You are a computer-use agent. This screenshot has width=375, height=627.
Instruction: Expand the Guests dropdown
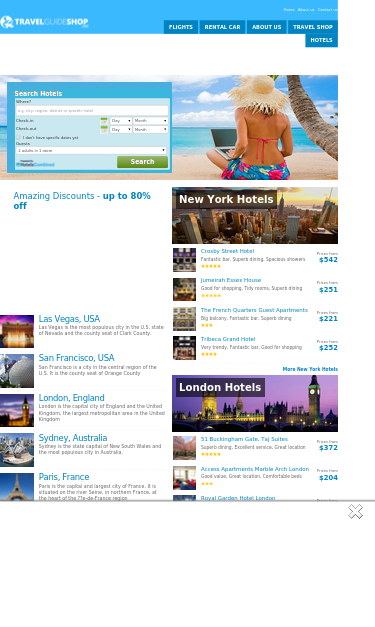(x=91, y=150)
